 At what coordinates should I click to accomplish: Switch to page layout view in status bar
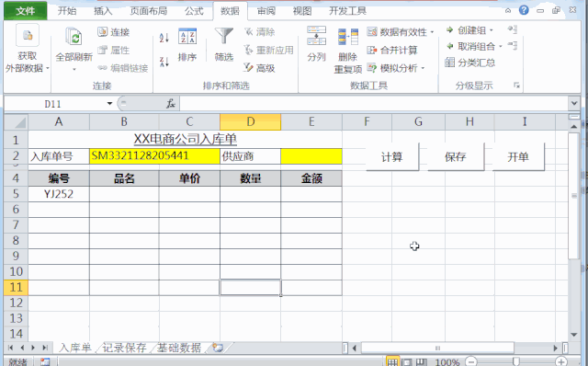407,362
